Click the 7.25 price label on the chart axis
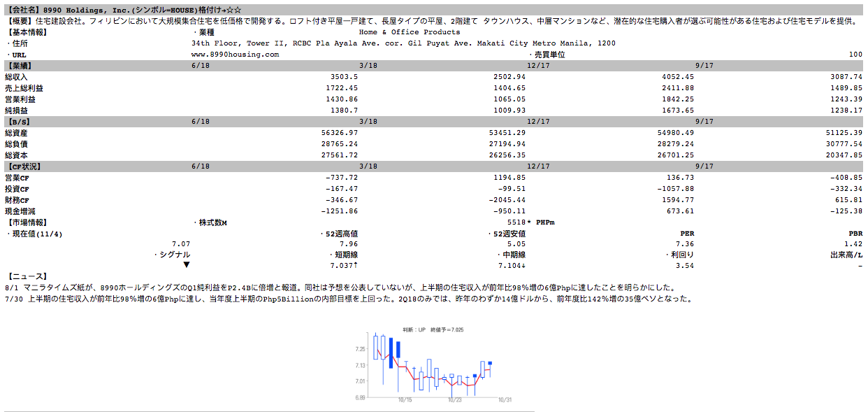868x412 pixels. 361,348
